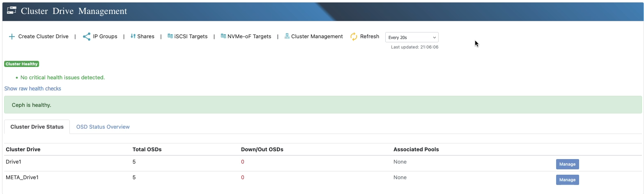Open the Cluster Management text link
644x194 pixels.
pos(317,36)
